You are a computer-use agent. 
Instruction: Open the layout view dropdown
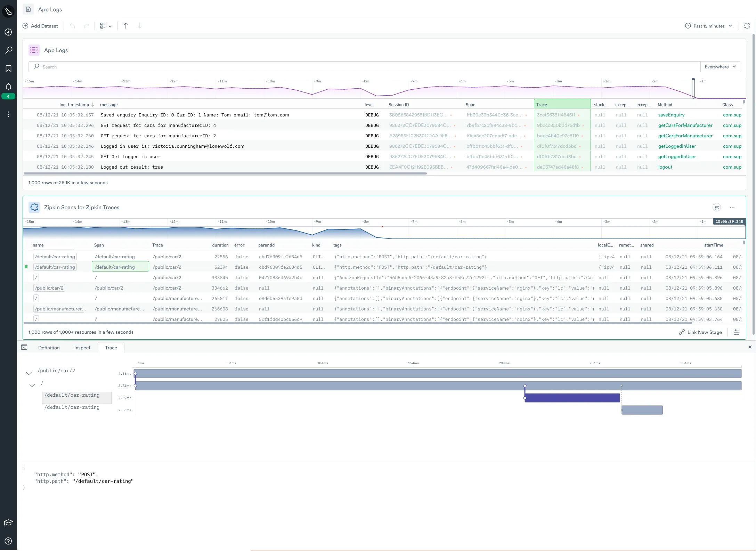(106, 26)
